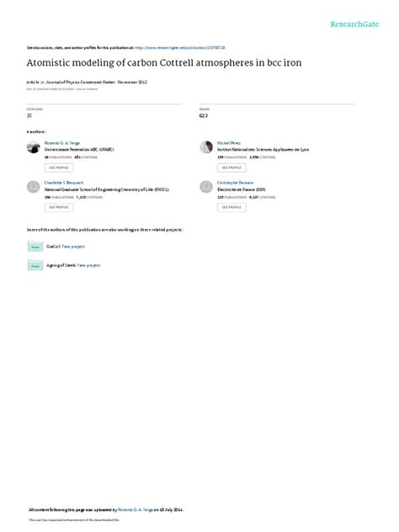Open Roberto G. A. Veiga author name link
The width and height of the screenshot is (399, 532).
tap(62, 143)
